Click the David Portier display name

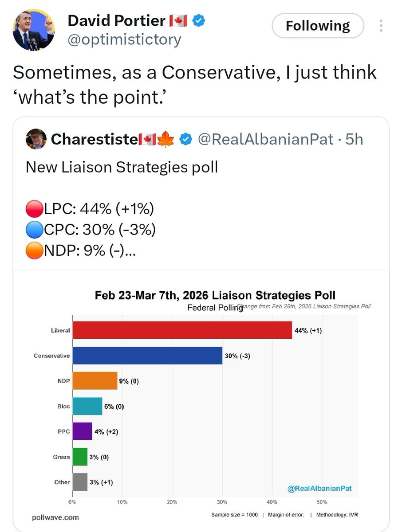(117, 20)
